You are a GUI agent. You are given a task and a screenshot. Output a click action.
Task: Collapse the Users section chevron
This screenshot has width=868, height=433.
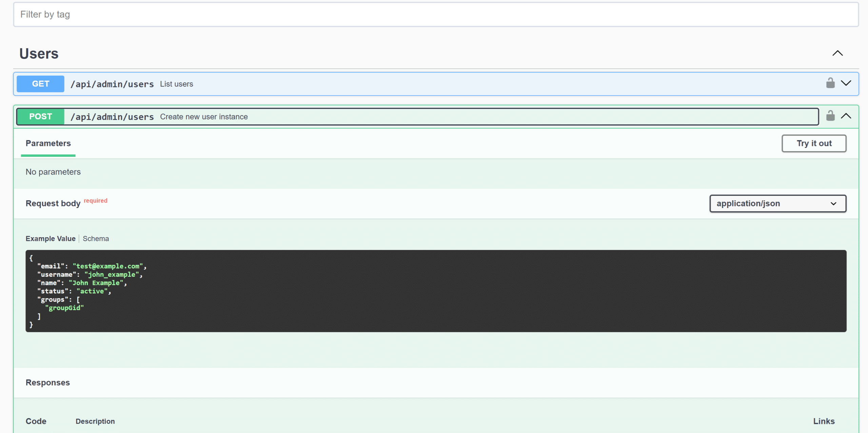click(x=837, y=54)
